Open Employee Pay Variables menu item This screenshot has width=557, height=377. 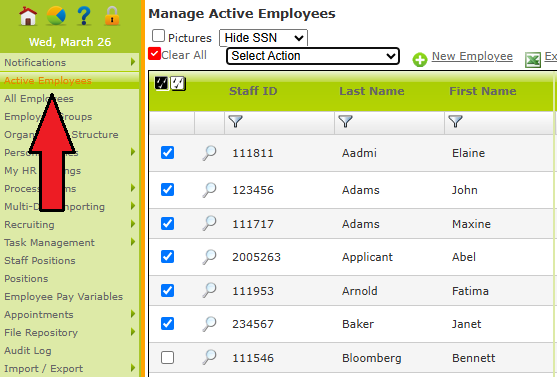(x=64, y=297)
